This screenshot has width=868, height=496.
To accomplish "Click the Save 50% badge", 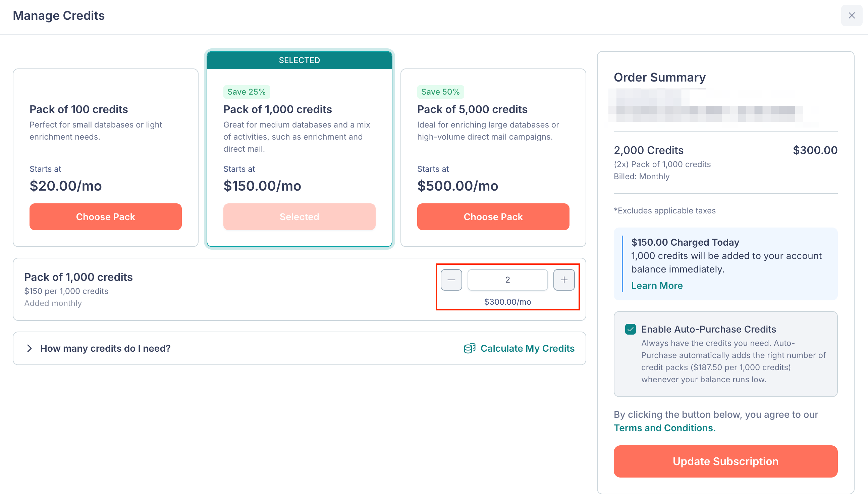I will coord(440,92).
